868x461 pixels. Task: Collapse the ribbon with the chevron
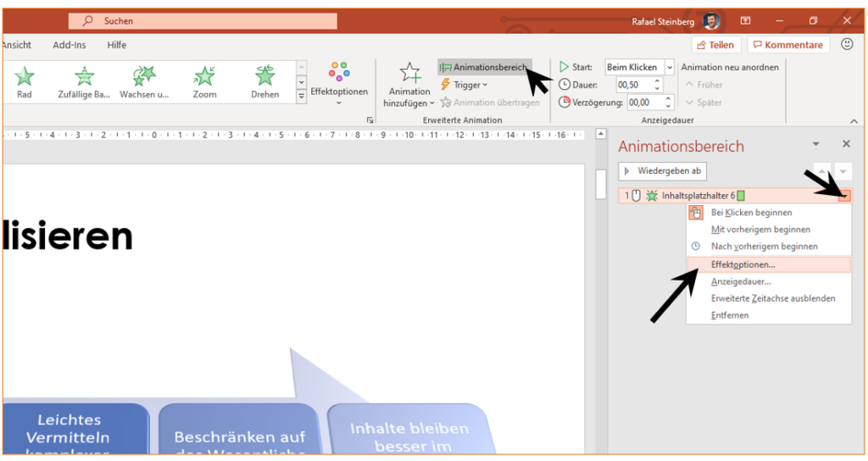coord(854,121)
